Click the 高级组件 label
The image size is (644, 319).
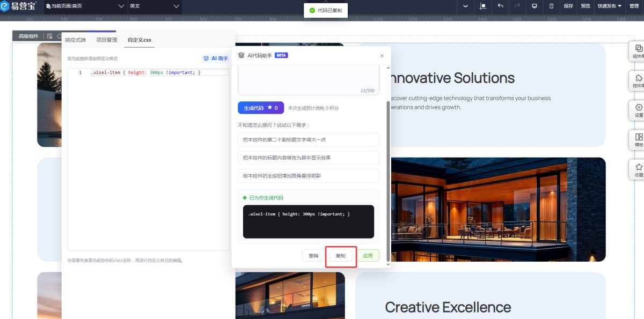tap(28, 36)
